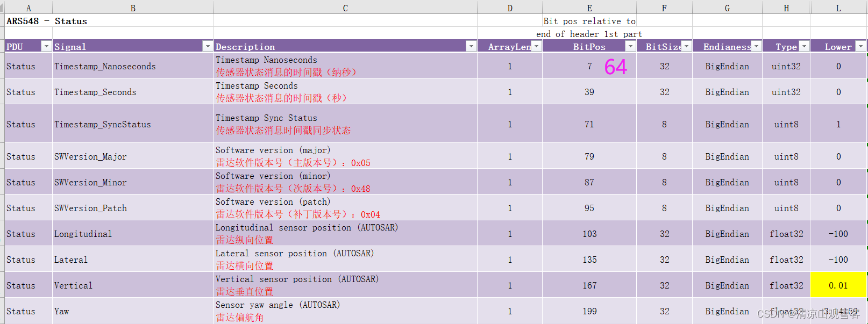Open the BitPos column filter dropdown
Screen dimensions: 868x324
pos(630,46)
